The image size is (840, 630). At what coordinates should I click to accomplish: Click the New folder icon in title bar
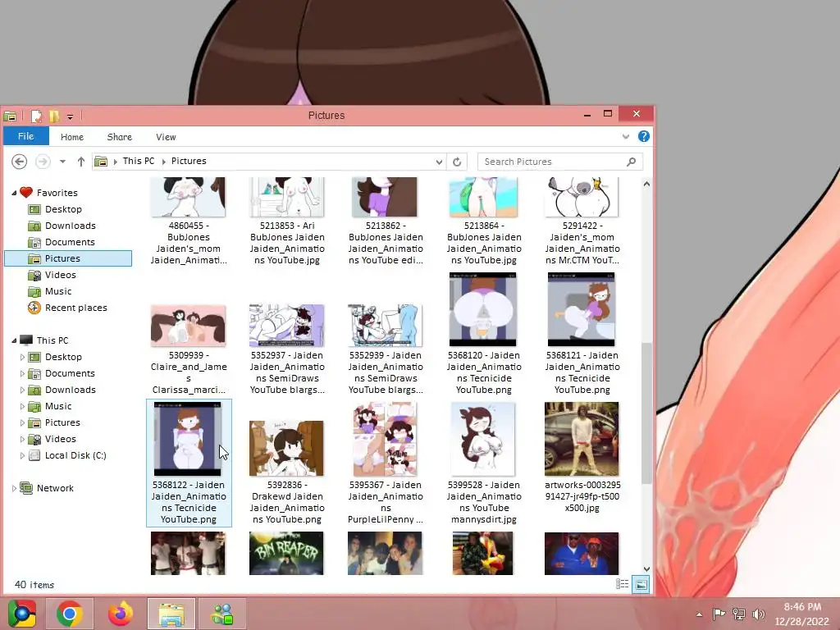tap(54, 116)
